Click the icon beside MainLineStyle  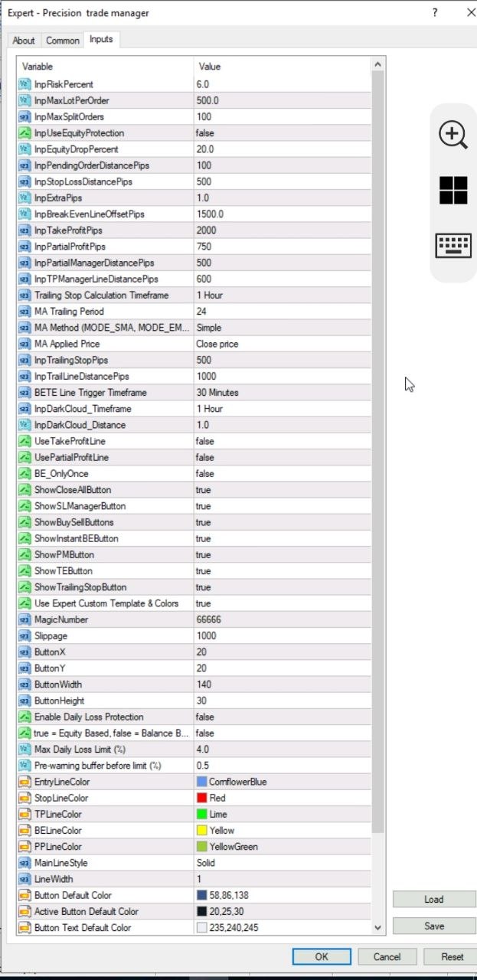25,863
